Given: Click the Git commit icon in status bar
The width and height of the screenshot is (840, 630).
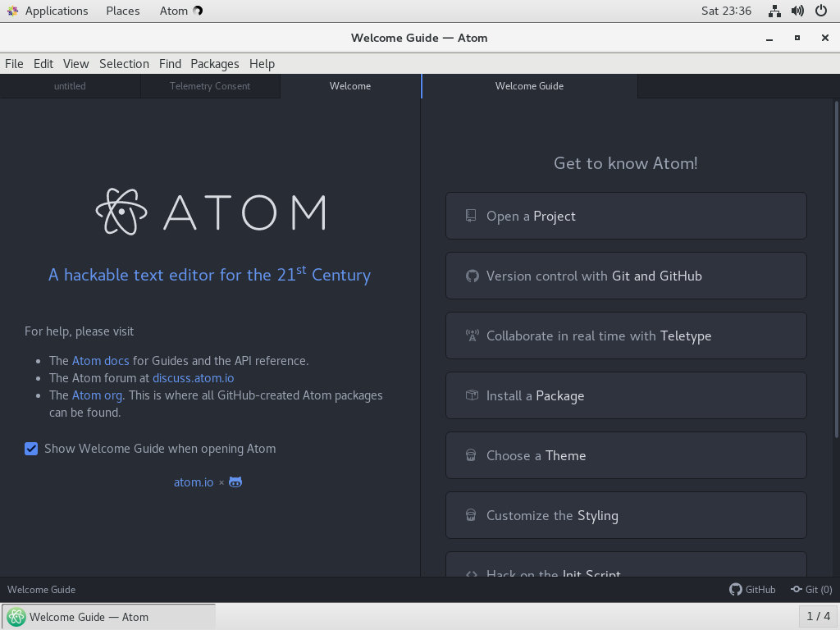Looking at the screenshot, I should (x=796, y=589).
